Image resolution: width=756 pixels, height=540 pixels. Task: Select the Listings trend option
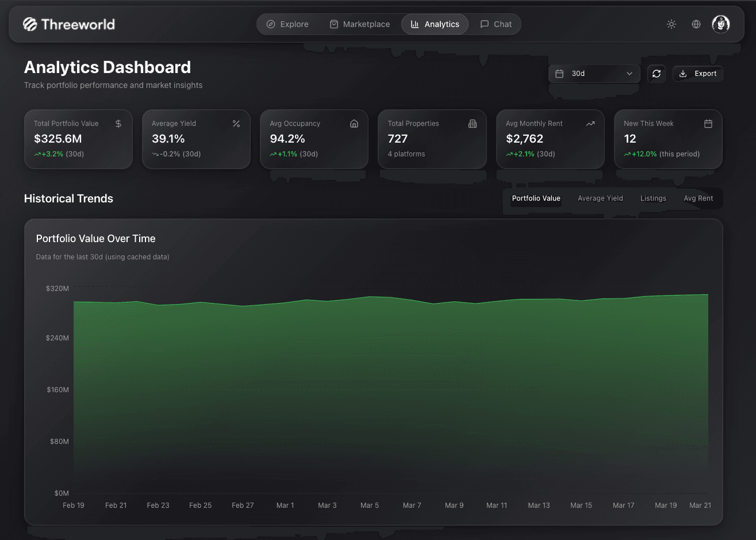[653, 198]
